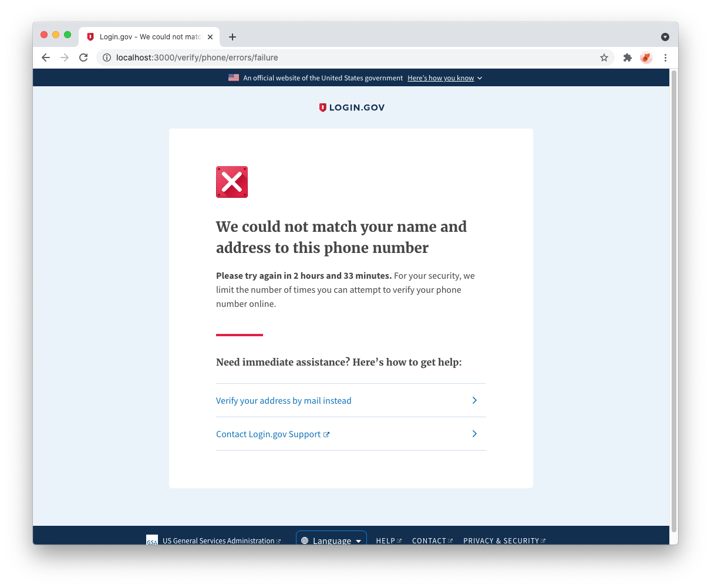Click the page vertical scrollbar

674,300
